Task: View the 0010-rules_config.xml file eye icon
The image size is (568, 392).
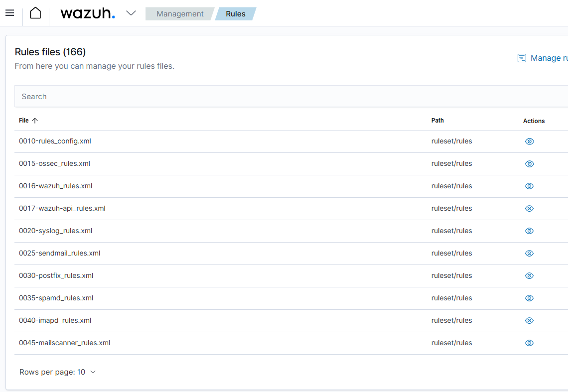Action: click(x=529, y=141)
